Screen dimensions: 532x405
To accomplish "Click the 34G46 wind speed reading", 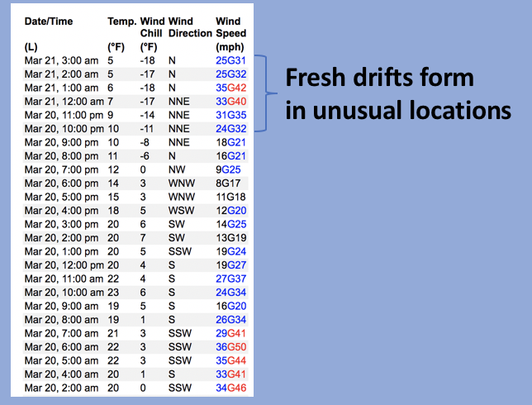I will click(x=230, y=388).
